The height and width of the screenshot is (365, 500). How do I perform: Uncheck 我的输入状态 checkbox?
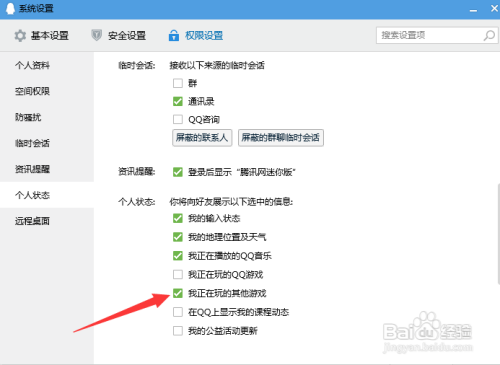(x=178, y=218)
